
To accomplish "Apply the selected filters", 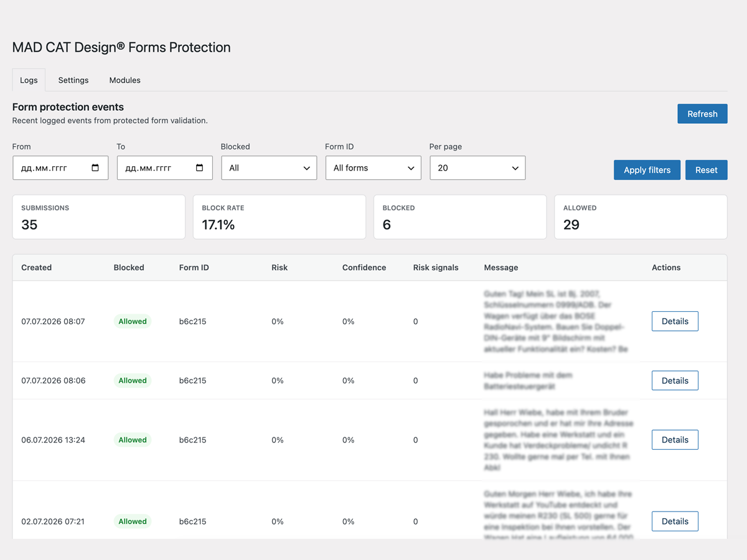I will point(647,170).
